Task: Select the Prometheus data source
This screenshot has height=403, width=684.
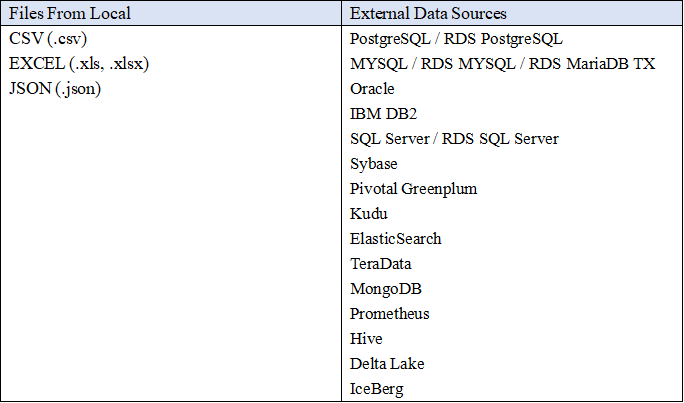Action: [x=390, y=314]
